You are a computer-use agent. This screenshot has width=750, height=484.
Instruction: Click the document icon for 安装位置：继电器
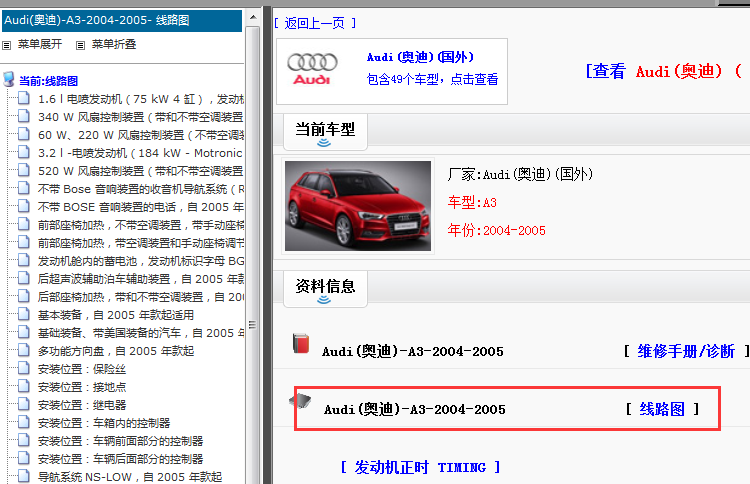23,405
